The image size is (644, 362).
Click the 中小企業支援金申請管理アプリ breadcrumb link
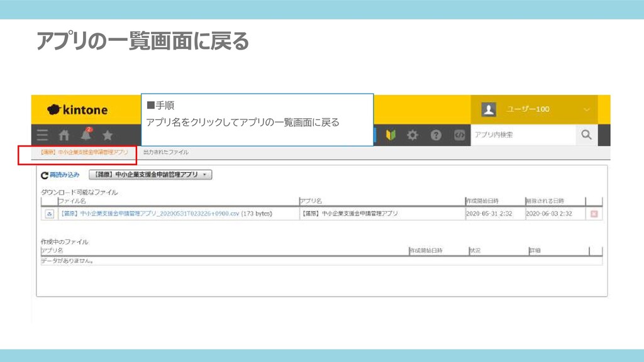point(84,152)
